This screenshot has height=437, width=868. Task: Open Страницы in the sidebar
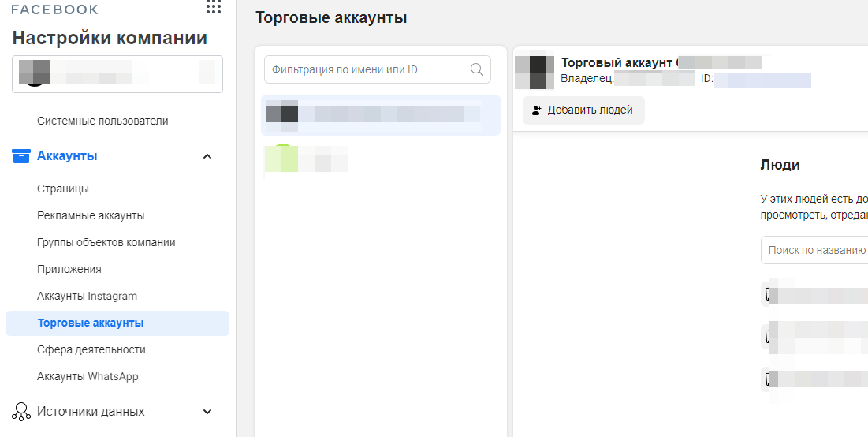(x=63, y=189)
